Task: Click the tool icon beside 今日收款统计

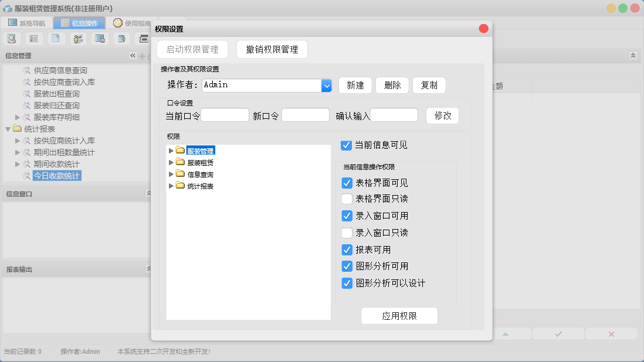Action: coord(27,176)
